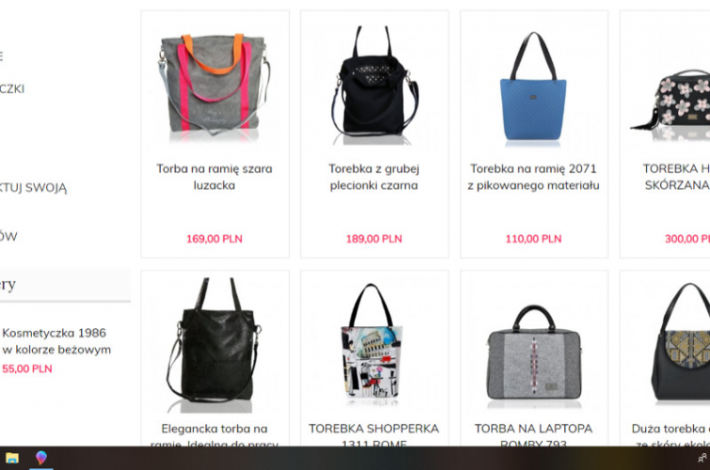Open the Rome shopper bag image
The height and width of the screenshot is (470, 710).
(x=372, y=342)
